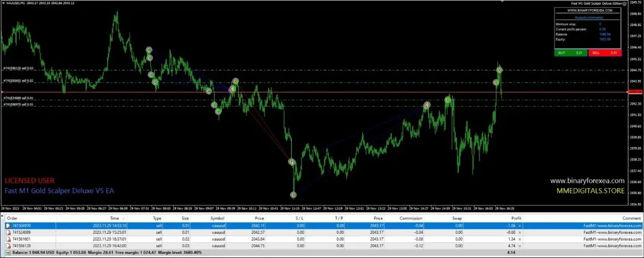The width and height of the screenshot is (644, 258).
Task: Close order 741581601 with its x
Action: 520,239
